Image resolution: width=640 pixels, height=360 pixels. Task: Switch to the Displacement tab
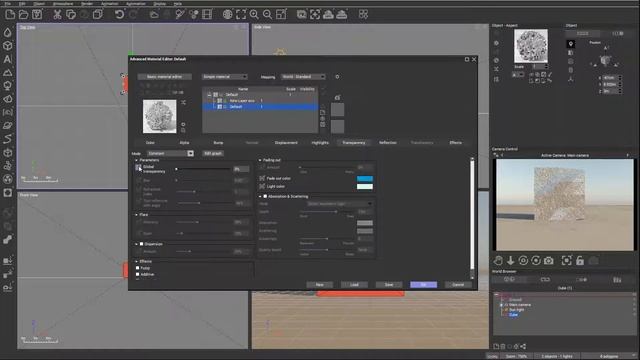coord(286,143)
